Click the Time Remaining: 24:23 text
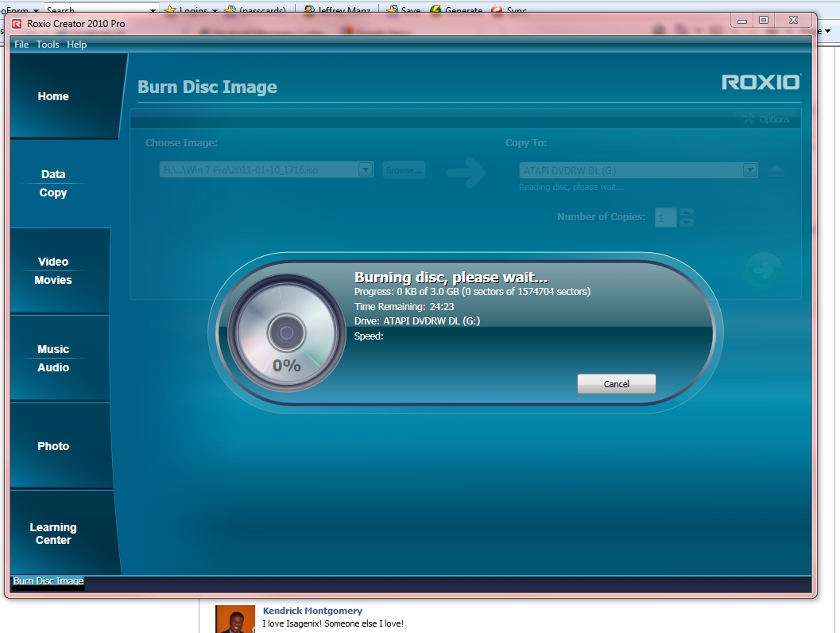The image size is (840, 633). [404, 307]
